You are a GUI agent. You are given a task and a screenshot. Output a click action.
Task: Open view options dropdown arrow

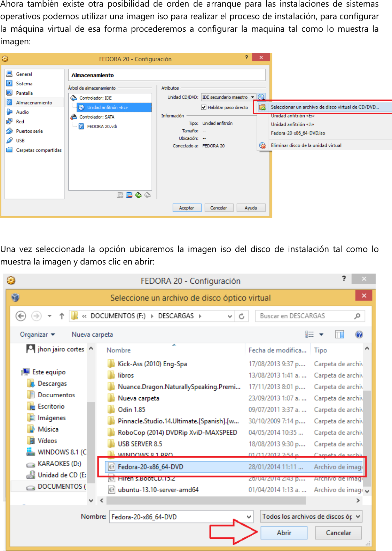click(x=321, y=335)
